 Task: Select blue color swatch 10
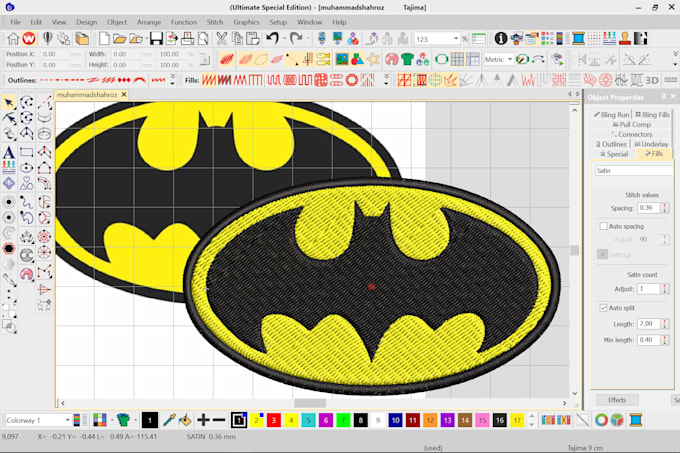(395, 420)
